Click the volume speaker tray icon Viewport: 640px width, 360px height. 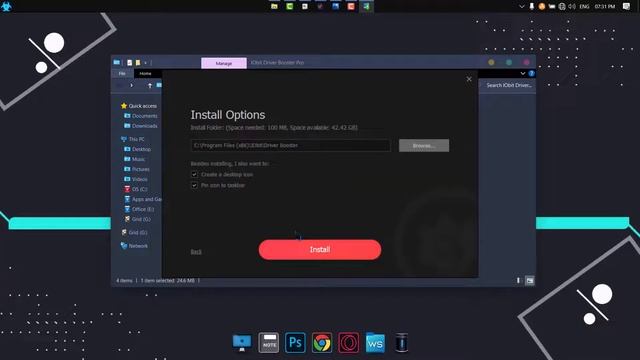pos(572,6)
